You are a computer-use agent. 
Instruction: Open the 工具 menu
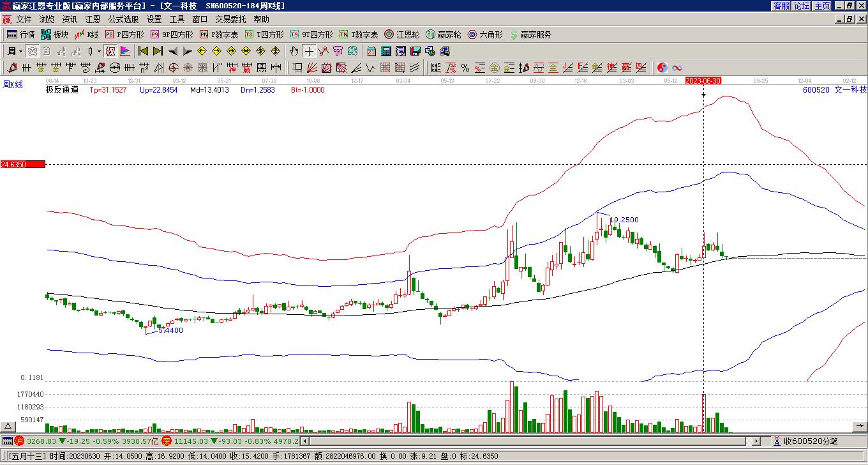(177, 20)
